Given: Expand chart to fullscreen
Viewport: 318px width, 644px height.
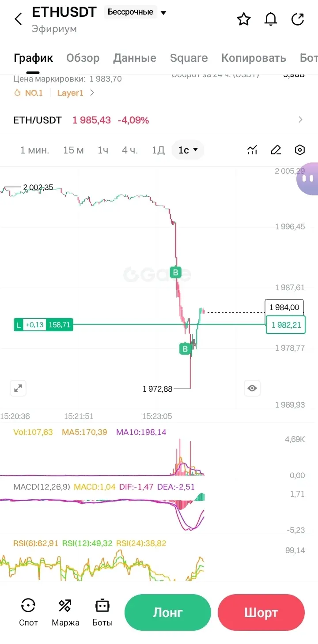Looking at the screenshot, I should (x=18, y=388).
